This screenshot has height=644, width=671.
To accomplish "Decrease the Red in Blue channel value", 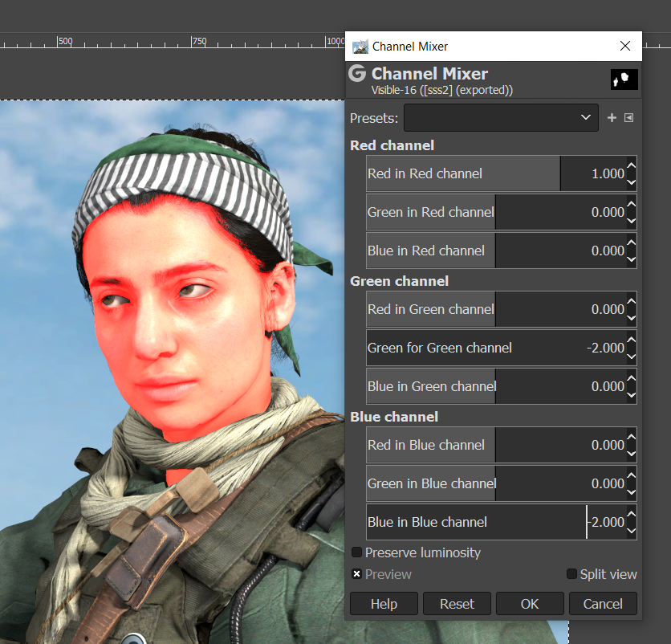I will 632,454.
